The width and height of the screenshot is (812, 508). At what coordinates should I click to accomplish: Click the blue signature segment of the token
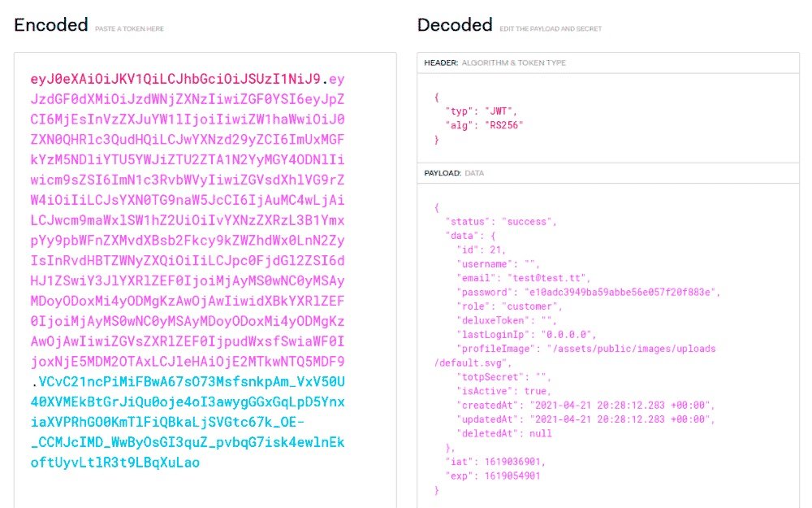[x=188, y=422]
